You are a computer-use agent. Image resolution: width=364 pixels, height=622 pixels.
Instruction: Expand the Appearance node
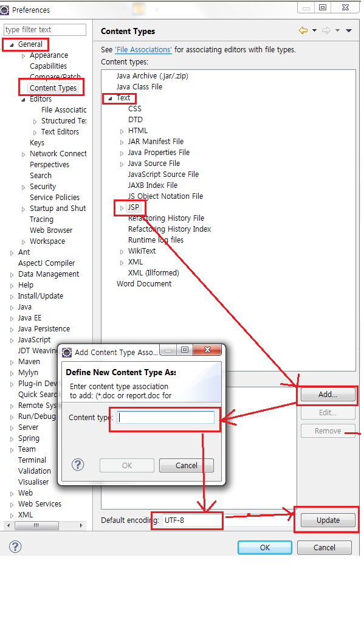click(23, 56)
